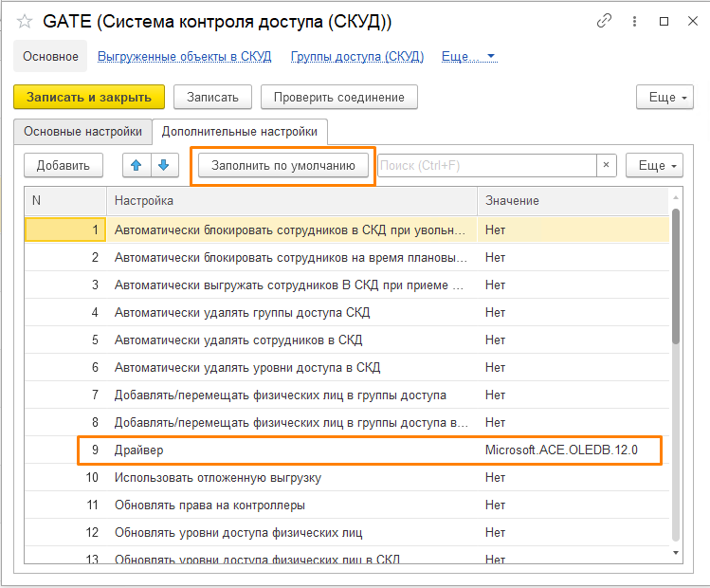The image size is (710, 588).
Task: Open Группы доступа (СКУД) link
Action: [x=356, y=57]
